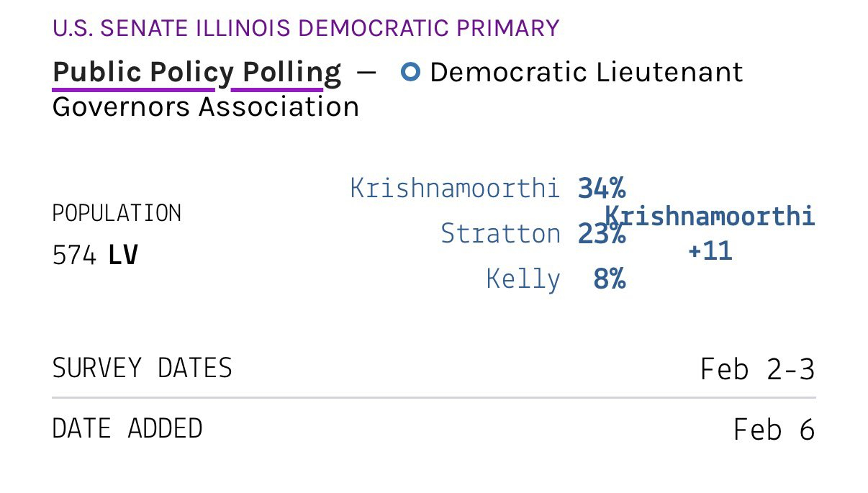Viewport: 868px width, 493px height.
Task: Select the Stratton candidate name
Action: (x=500, y=234)
